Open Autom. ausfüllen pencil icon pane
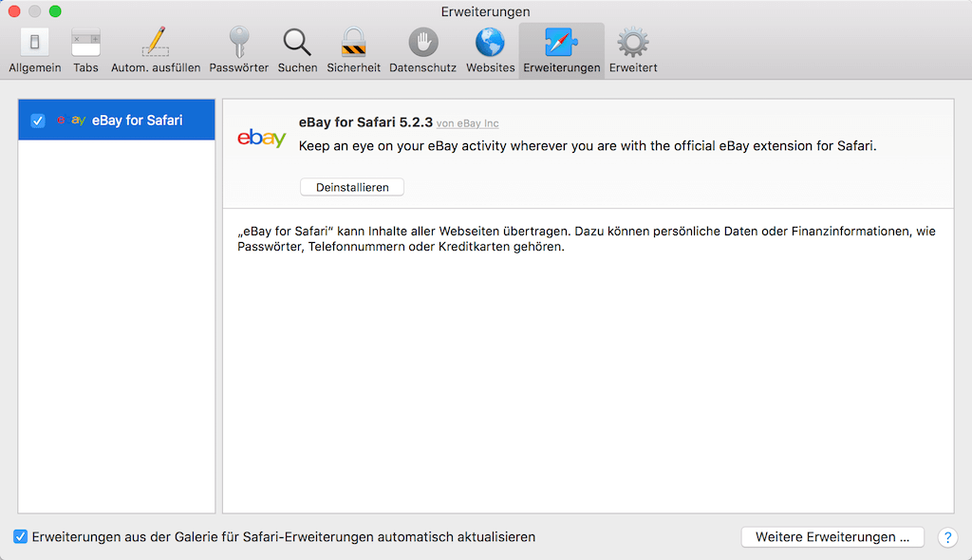 (x=156, y=51)
